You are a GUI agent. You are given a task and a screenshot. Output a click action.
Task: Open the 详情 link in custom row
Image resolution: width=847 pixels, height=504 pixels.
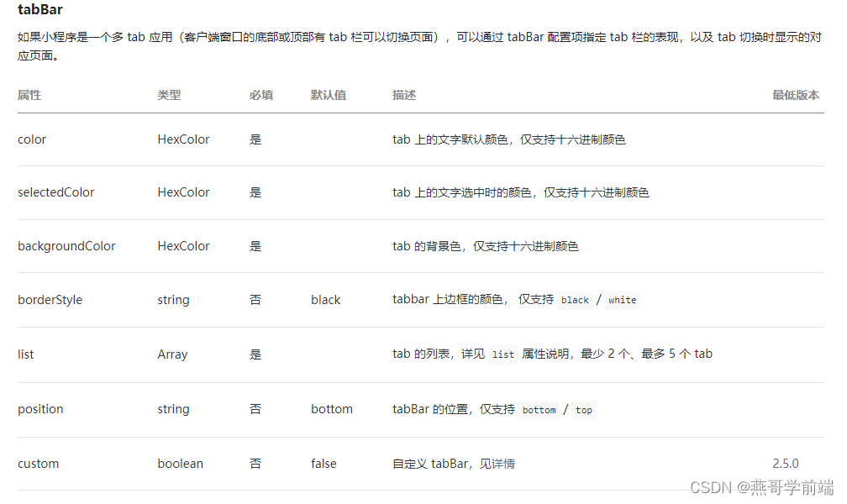(502, 464)
